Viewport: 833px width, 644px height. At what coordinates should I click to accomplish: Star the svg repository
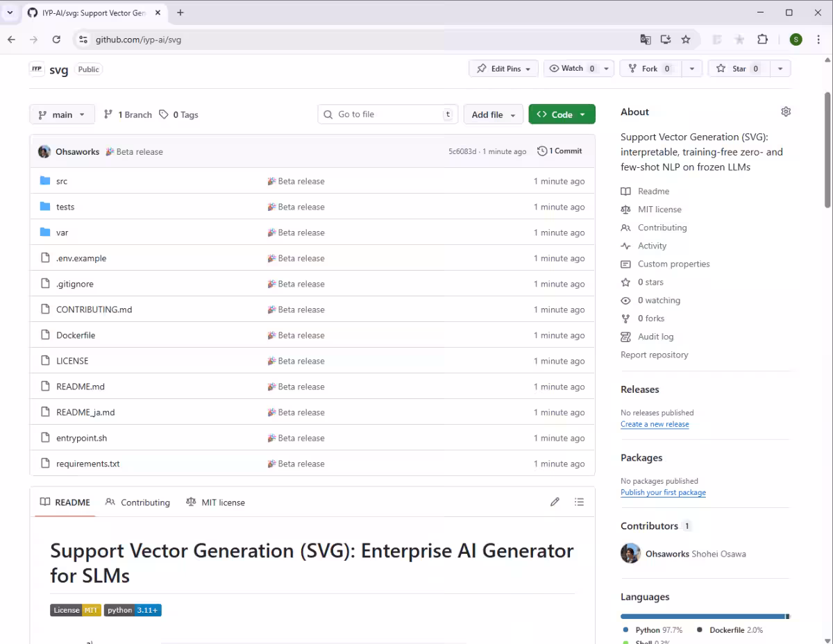pyautogui.click(x=732, y=69)
